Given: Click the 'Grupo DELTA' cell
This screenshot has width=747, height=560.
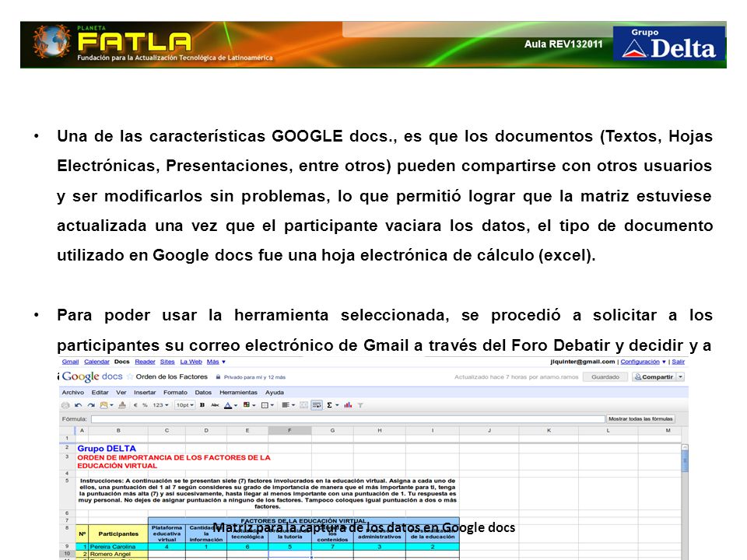Looking at the screenshot, I should tap(107, 449).
